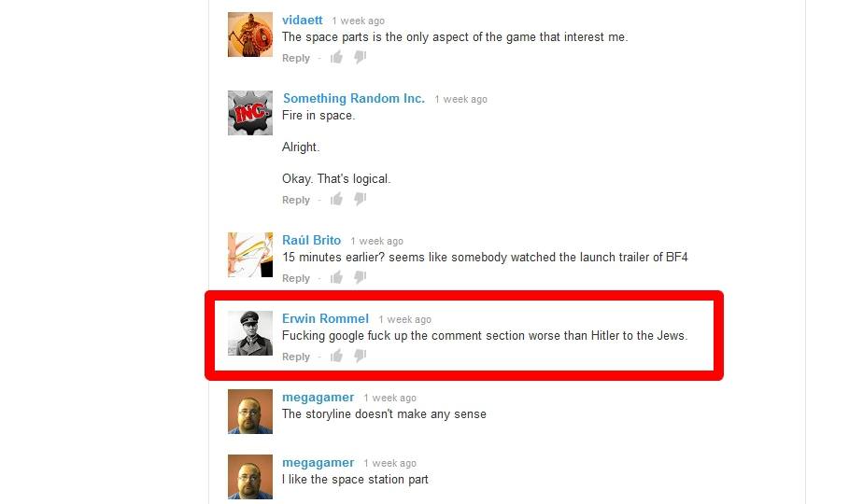
Task: Open vidaett's channel via username
Action: tap(302, 20)
